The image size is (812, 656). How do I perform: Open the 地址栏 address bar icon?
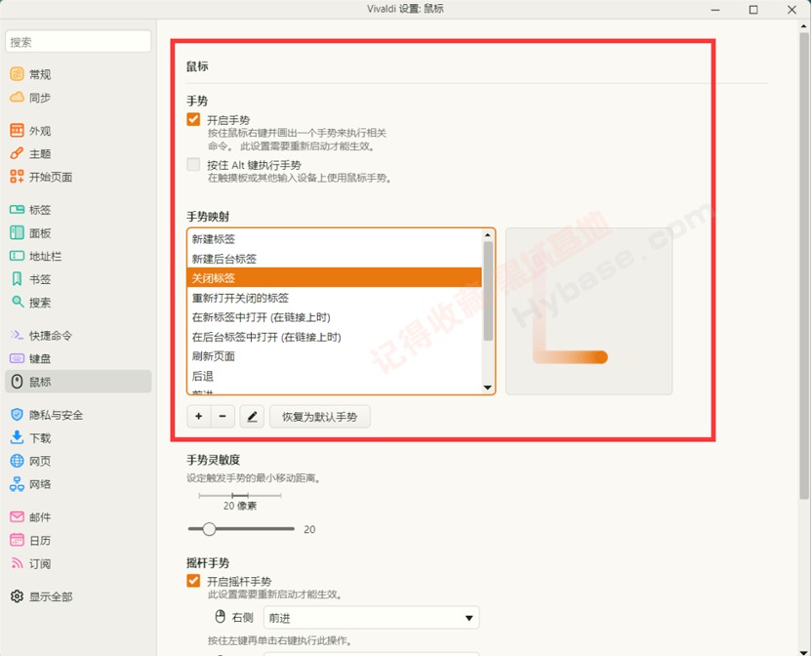pyautogui.click(x=18, y=256)
